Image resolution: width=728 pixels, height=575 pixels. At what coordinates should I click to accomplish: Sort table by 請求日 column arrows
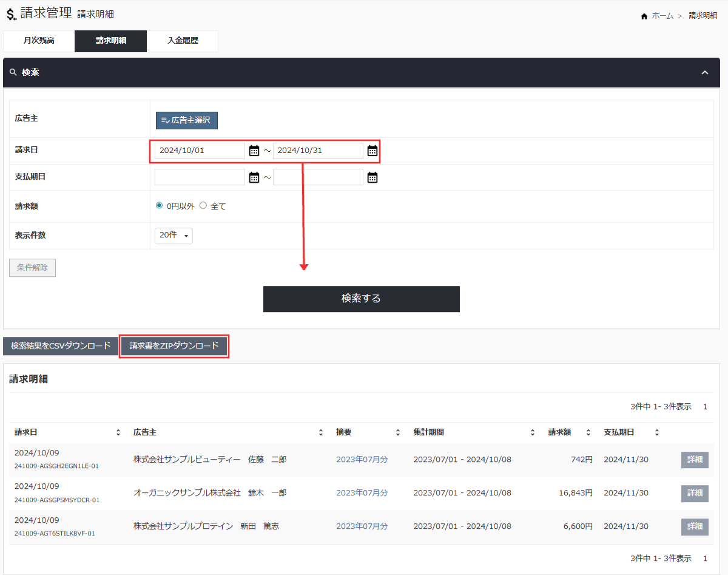[118, 432]
